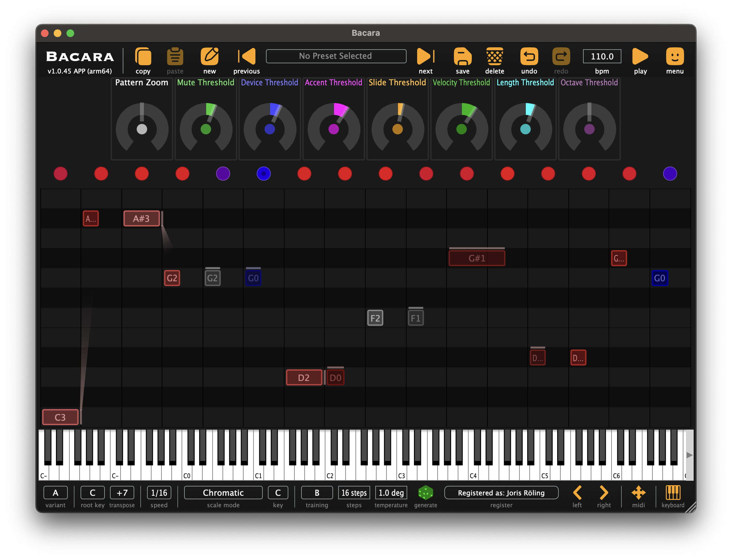Viewport: 732px width, 560px height.
Task: Open the smiley menu icon
Action: coord(674,56)
